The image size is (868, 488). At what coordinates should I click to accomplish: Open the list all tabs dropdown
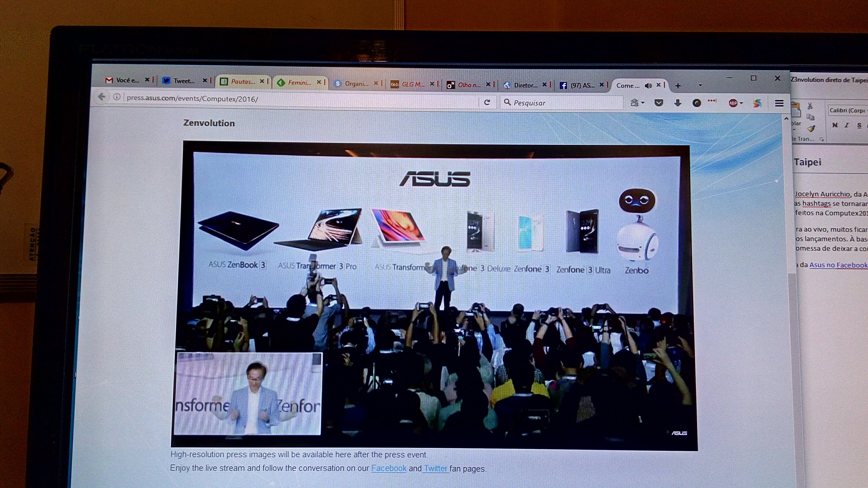pos(700,85)
